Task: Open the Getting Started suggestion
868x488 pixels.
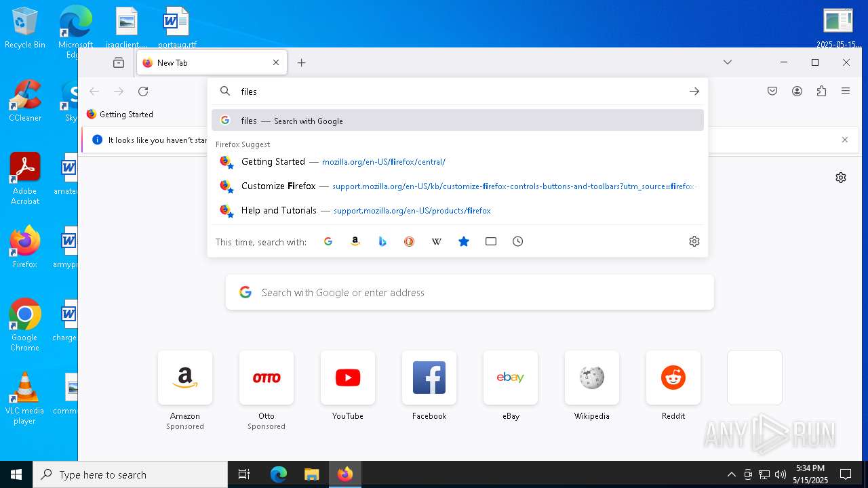Action: pos(458,161)
